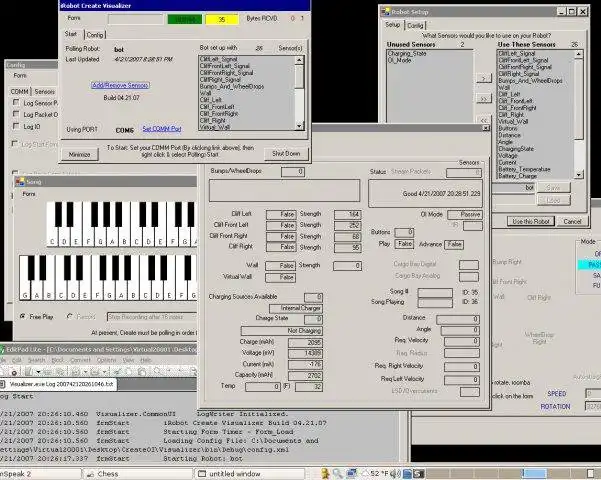Screen dimensions: 601x480
Task: Switch to the Setup tab in Robot Setup
Action: (x=392, y=25)
